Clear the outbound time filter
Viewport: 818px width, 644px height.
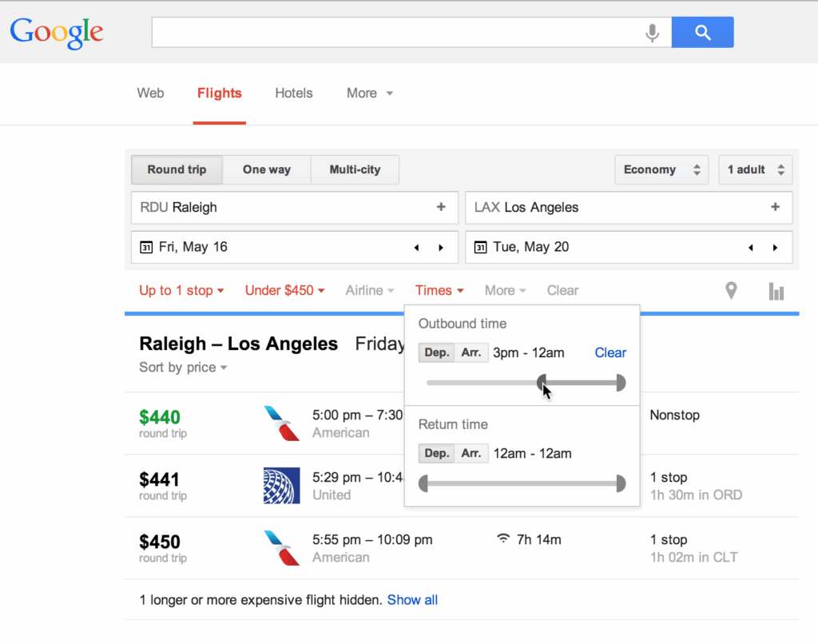610,353
